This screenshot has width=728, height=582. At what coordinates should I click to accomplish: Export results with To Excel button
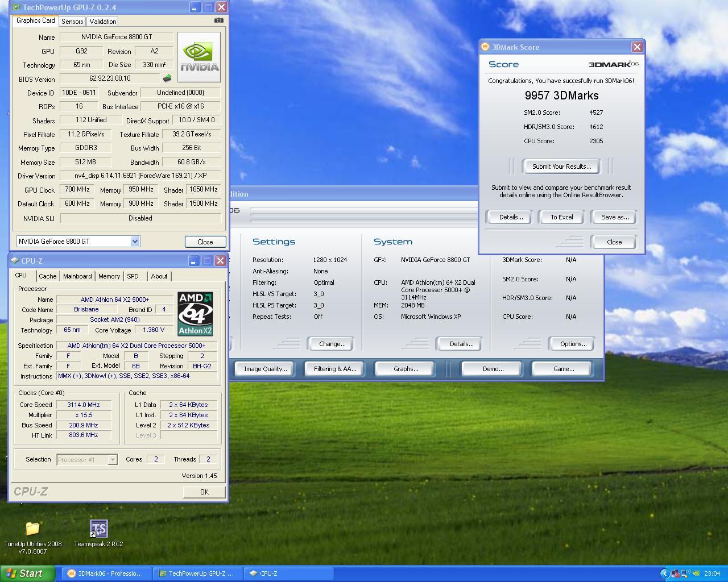(x=561, y=217)
